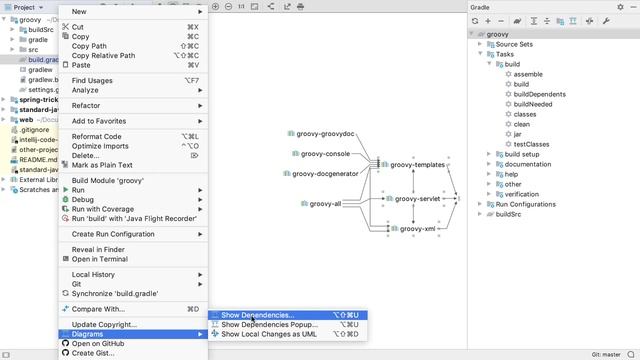Viewport: 640px width, 360px height.
Task: Expand buildSrc folder in Project tree
Action: 12,29
